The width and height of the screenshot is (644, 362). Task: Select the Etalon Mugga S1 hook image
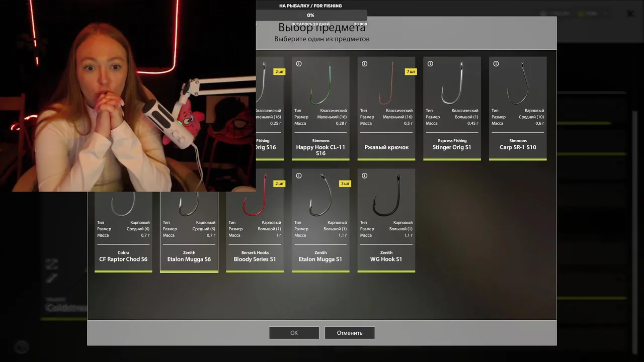(321, 195)
